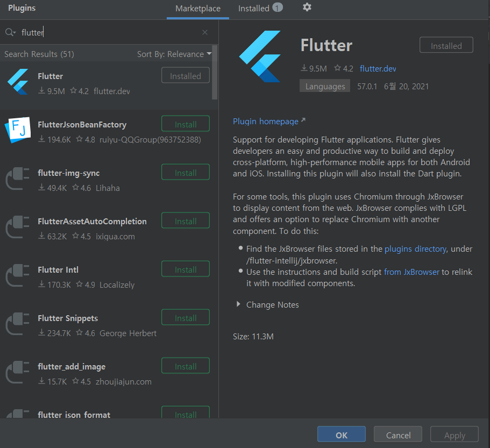Image resolution: width=490 pixels, height=448 pixels.
Task: Click the Localizely vendor text
Action: (117, 285)
